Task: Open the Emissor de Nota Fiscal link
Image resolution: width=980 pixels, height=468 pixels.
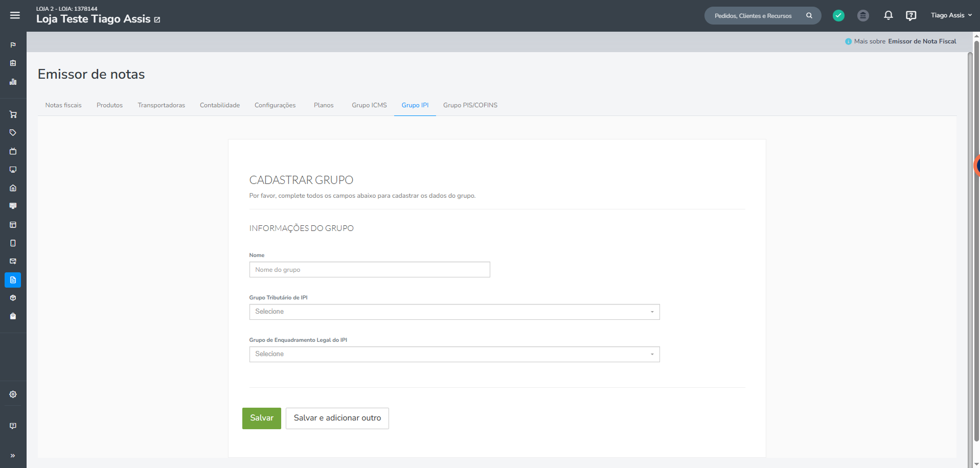Action: 922,41
